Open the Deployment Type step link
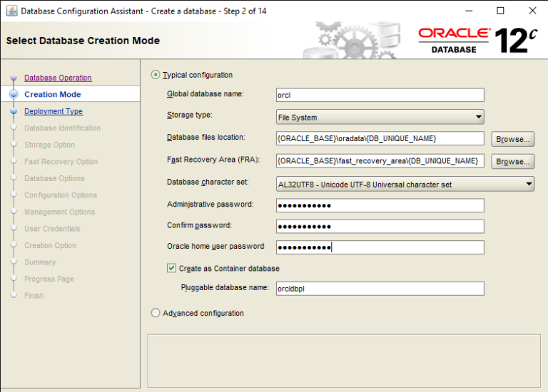Viewport: 548px width, 392px height. coord(54,111)
